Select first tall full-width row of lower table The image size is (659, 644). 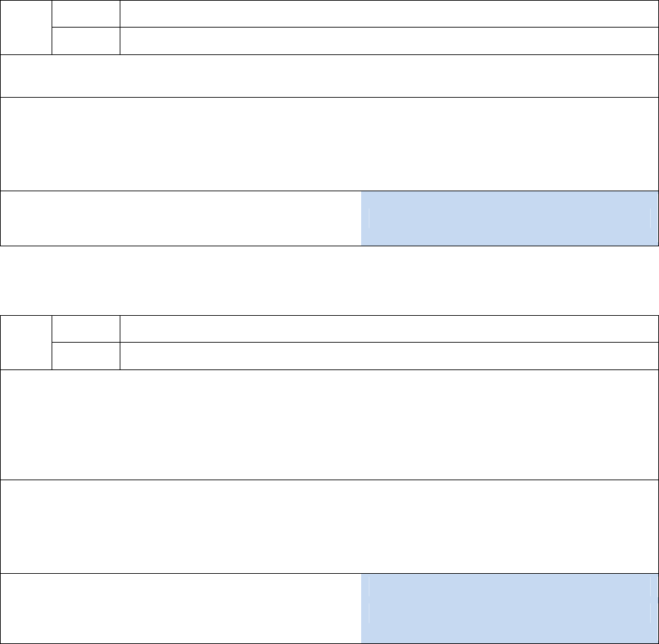[329, 425]
